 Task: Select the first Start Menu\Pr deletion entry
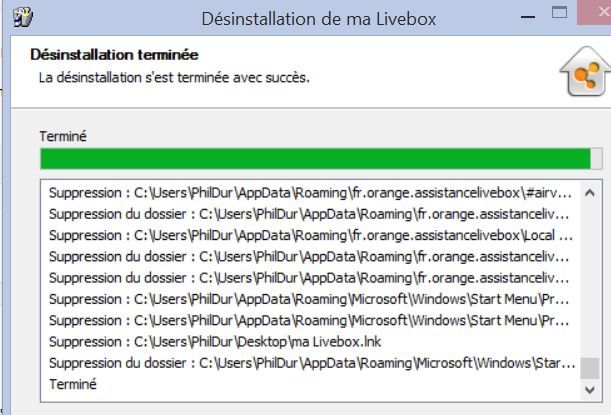pos(311,299)
